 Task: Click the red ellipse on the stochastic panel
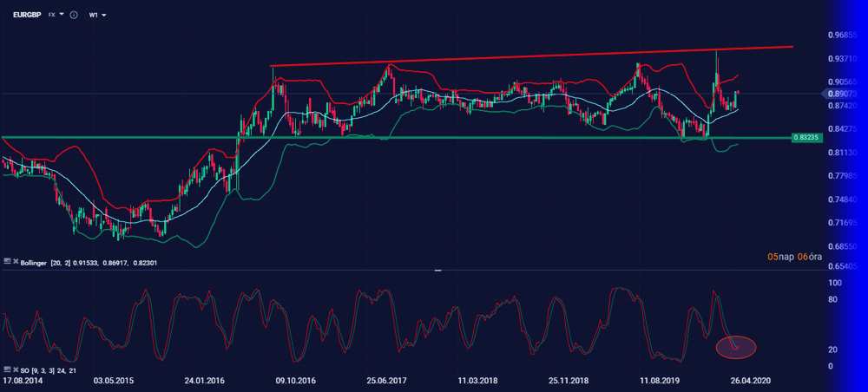[x=736, y=347]
